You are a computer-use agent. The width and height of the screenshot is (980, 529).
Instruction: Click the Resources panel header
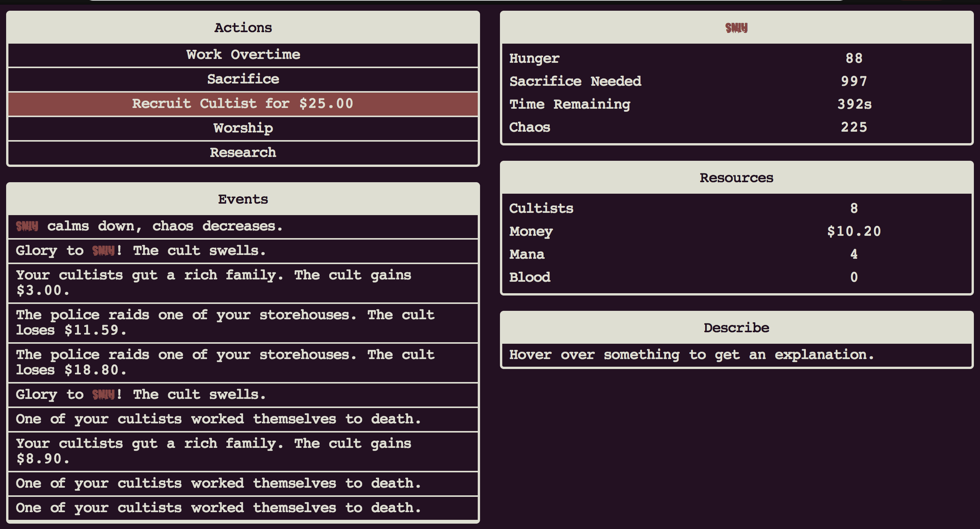(737, 178)
